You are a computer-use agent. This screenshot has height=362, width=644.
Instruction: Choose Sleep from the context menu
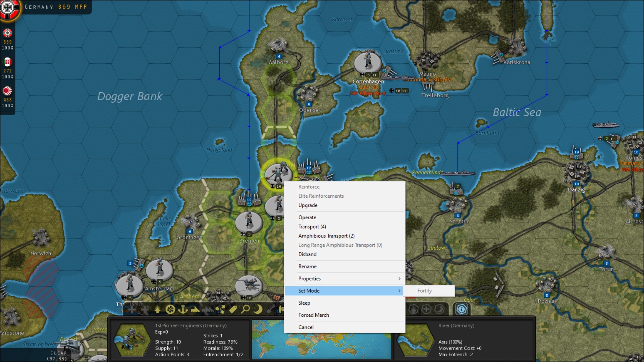(304, 303)
